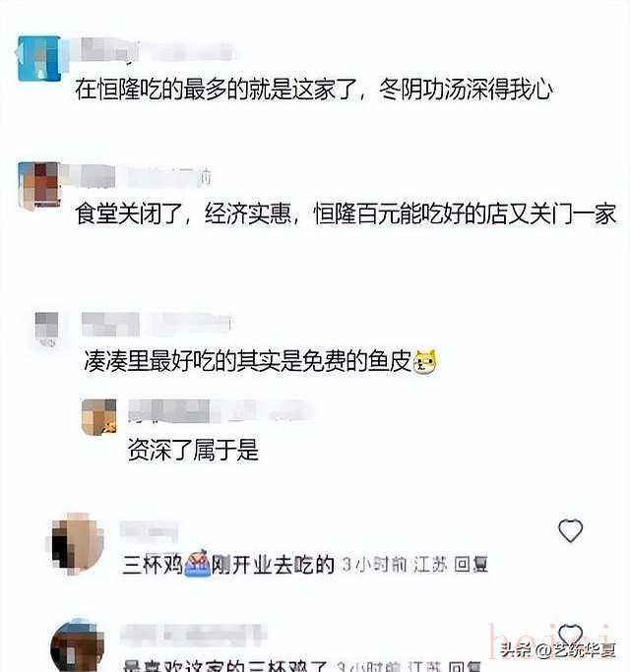Open blue avatar of first commenter
Viewport: 630px width, 672px height.
pos(37,59)
